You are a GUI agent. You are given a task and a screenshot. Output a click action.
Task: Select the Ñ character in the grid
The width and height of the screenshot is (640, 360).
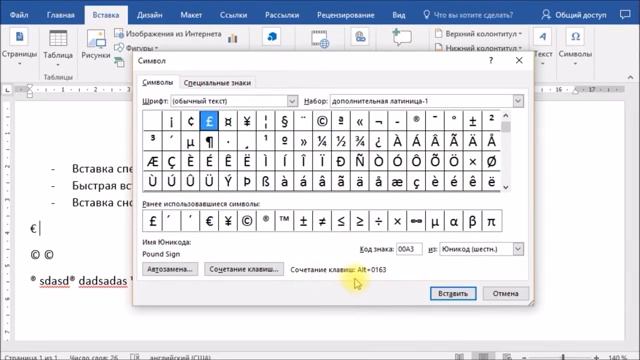pyautogui.click(x=360, y=161)
